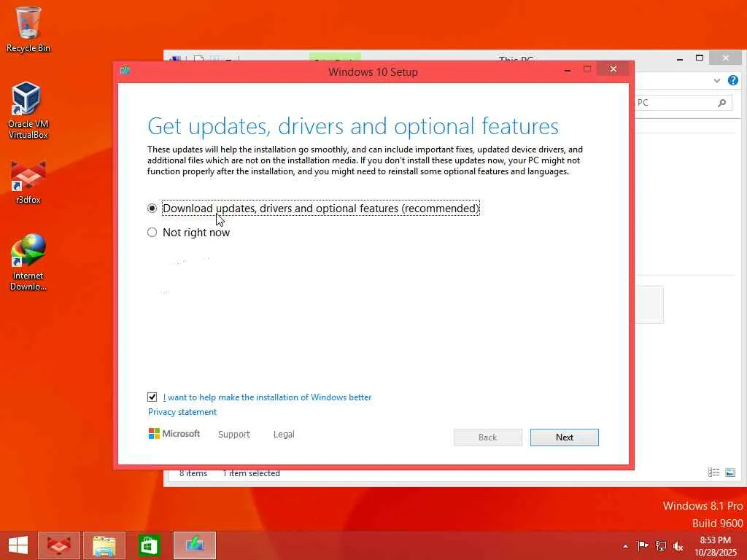The height and width of the screenshot is (560, 747).
Task: Open the Support link
Action: point(234,435)
